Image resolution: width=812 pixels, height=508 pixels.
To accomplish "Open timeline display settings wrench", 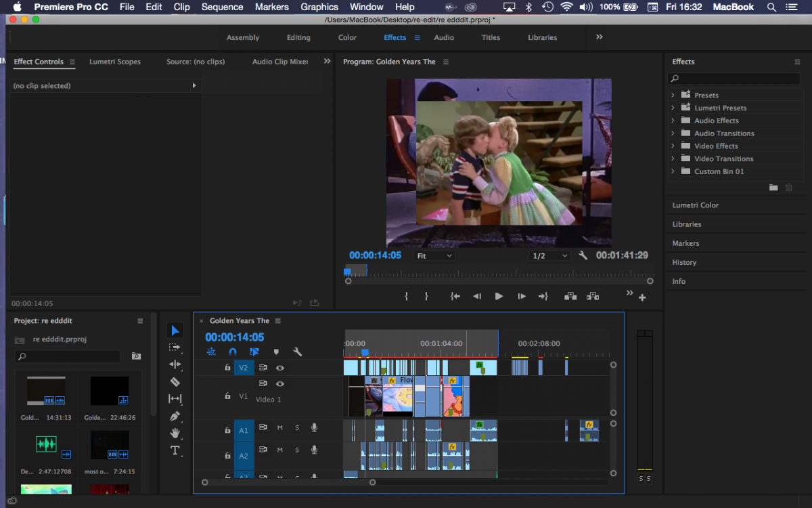I will (297, 352).
